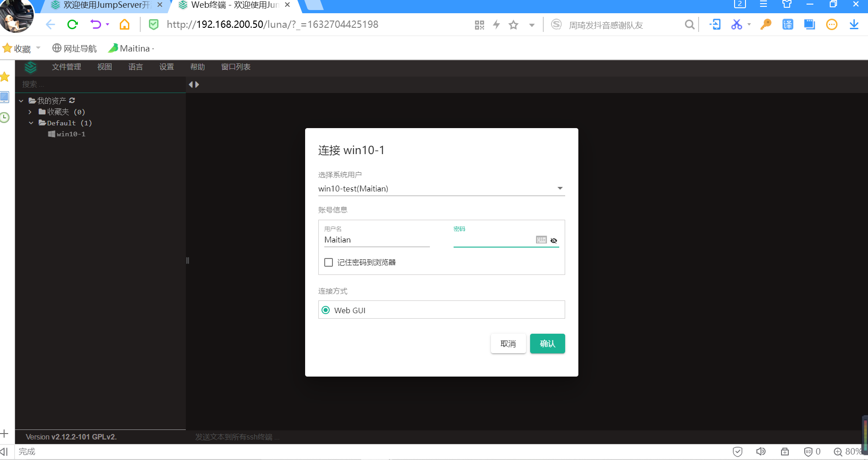Image resolution: width=868 pixels, height=460 pixels.
Task: Click the blue sidebar page icon
Action: pos(5,97)
